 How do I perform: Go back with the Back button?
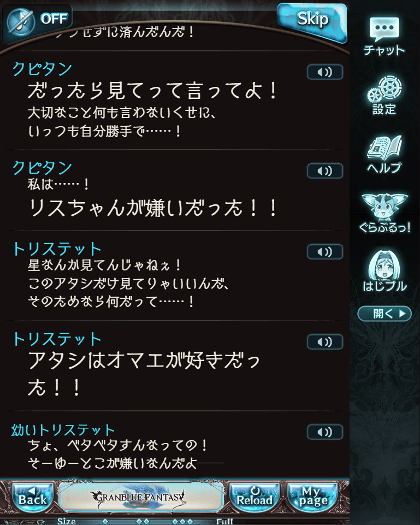click(33, 498)
